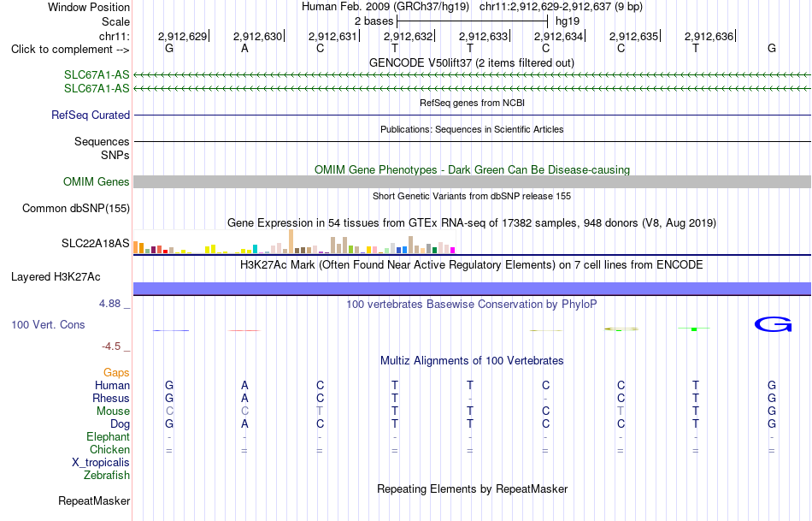The width and height of the screenshot is (812, 521).
Task: Open the GTEx Gene Expression track title
Action: [x=472, y=223]
